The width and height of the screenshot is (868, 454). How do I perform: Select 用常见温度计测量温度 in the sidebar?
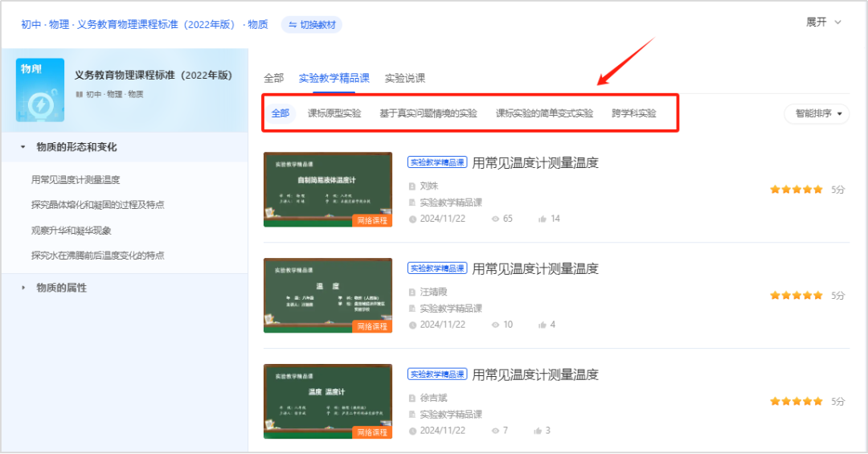(76, 179)
